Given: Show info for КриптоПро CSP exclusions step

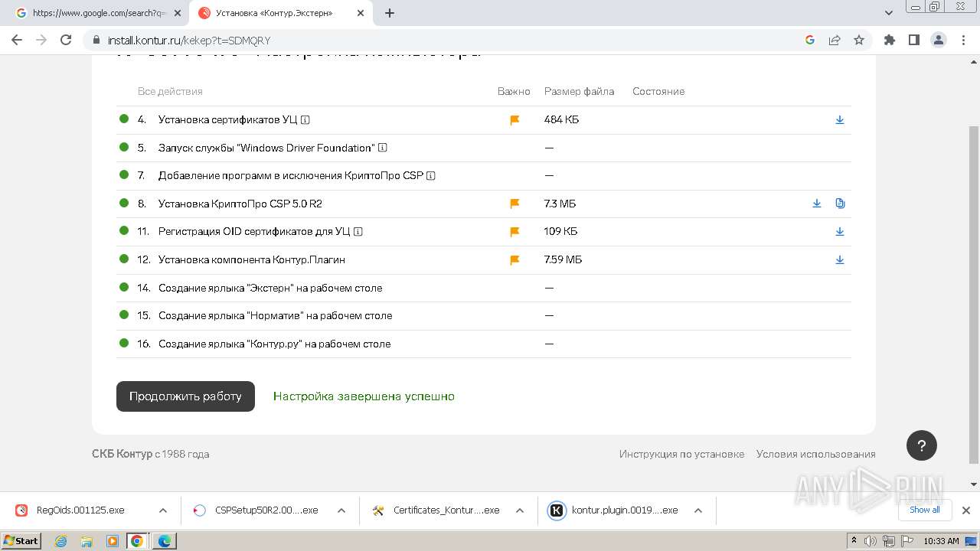Looking at the screenshot, I should click(x=431, y=176).
